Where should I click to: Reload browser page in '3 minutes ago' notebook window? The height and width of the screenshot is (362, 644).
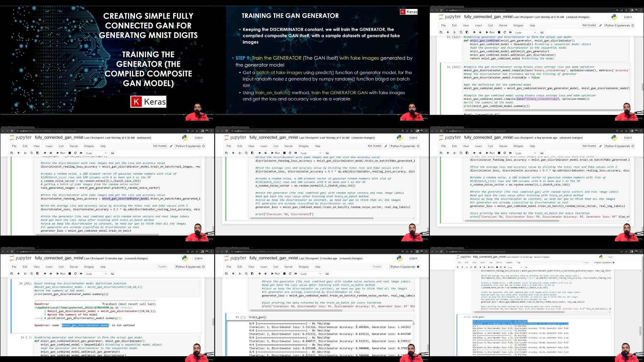pyautogui.click(x=226, y=251)
